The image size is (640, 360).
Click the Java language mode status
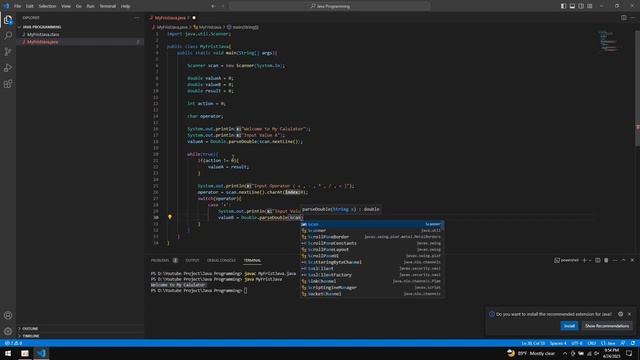(x=608, y=343)
